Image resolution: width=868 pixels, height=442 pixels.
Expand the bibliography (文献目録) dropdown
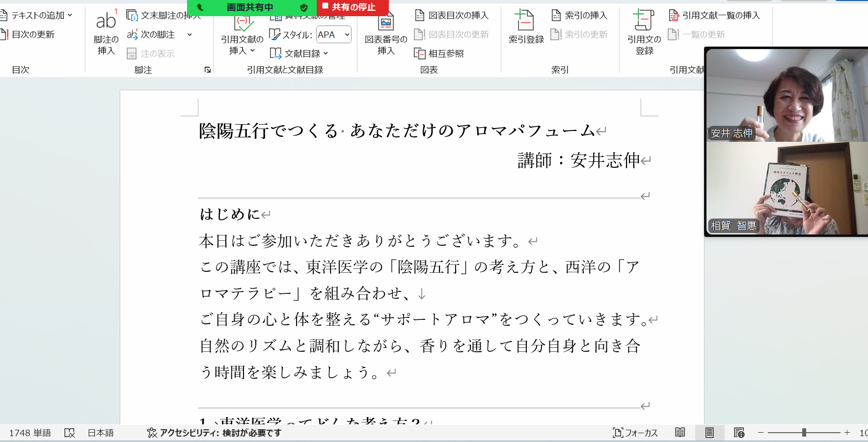click(326, 53)
